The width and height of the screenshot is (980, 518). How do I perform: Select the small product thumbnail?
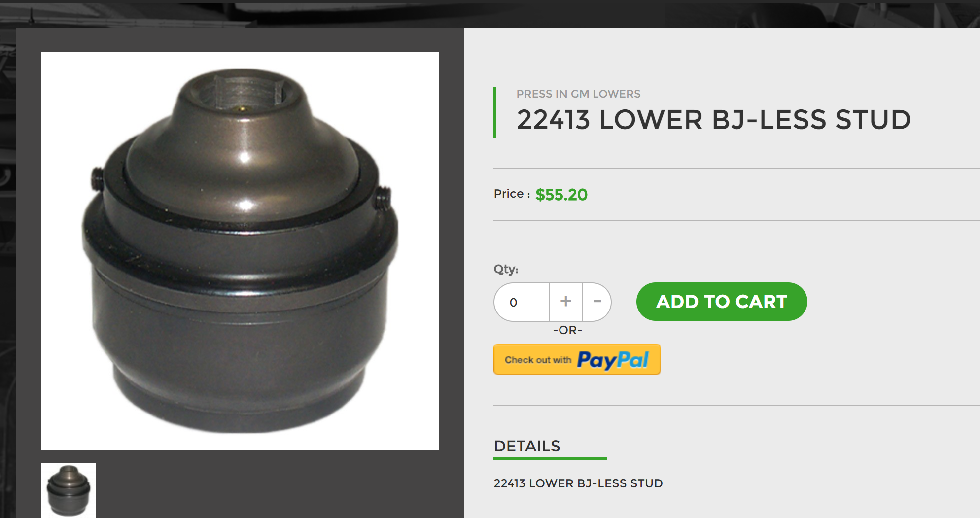(69, 490)
